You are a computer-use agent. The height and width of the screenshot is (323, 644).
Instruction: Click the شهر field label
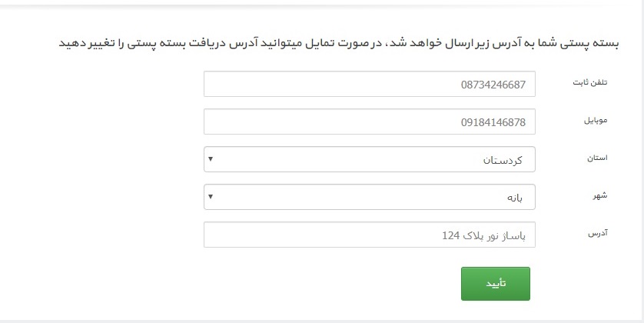coord(599,195)
